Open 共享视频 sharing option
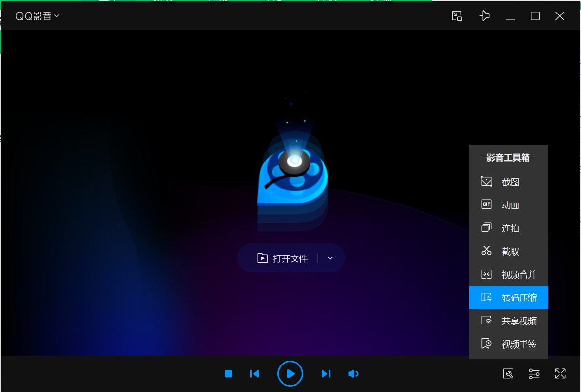This screenshot has width=581, height=392. 508,321
